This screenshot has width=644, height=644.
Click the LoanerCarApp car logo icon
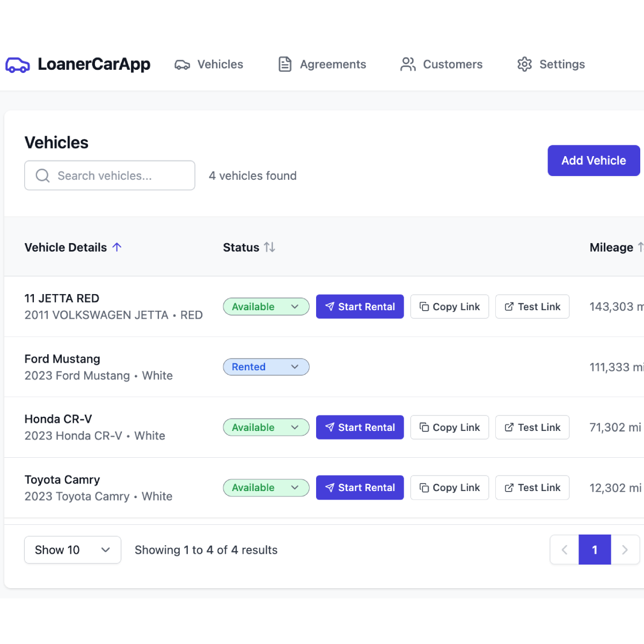coord(17,64)
